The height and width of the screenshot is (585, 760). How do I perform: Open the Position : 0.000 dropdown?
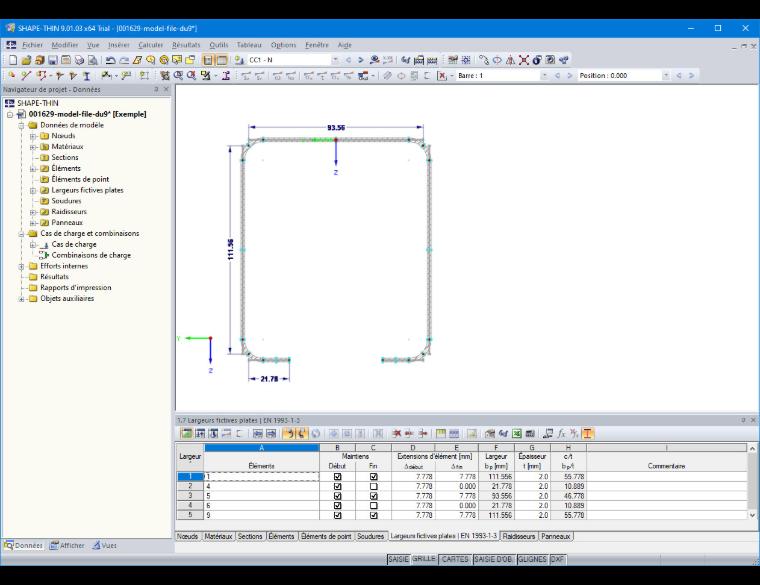point(666,76)
